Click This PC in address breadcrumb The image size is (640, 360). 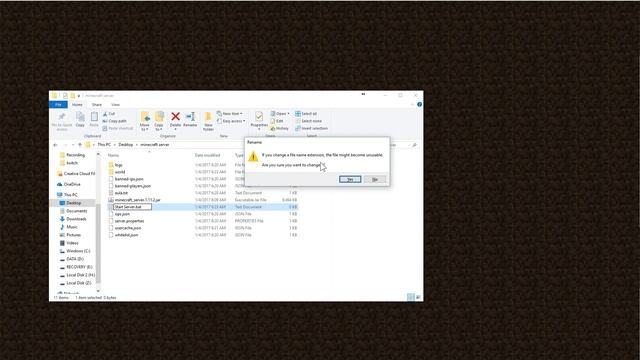click(x=104, y=145)
